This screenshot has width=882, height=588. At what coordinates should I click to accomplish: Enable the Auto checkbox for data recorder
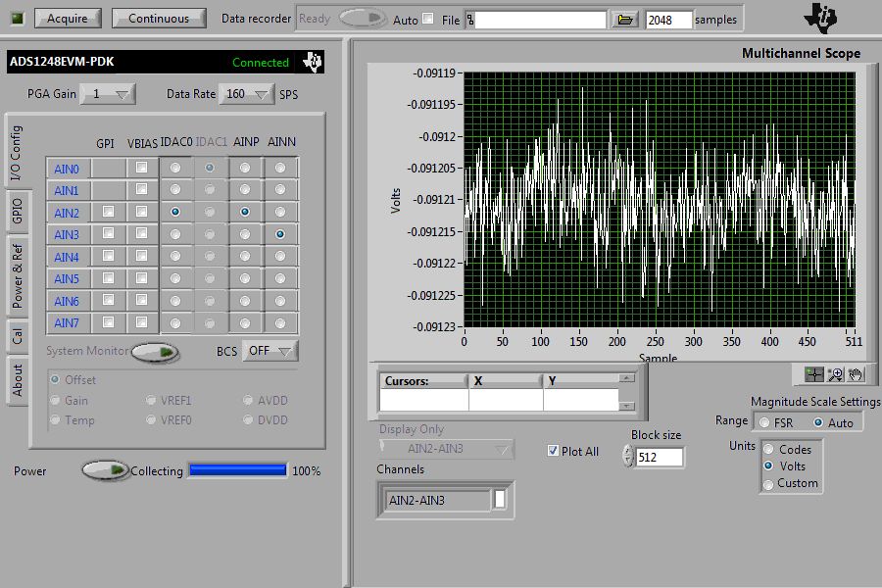(428, 19)
